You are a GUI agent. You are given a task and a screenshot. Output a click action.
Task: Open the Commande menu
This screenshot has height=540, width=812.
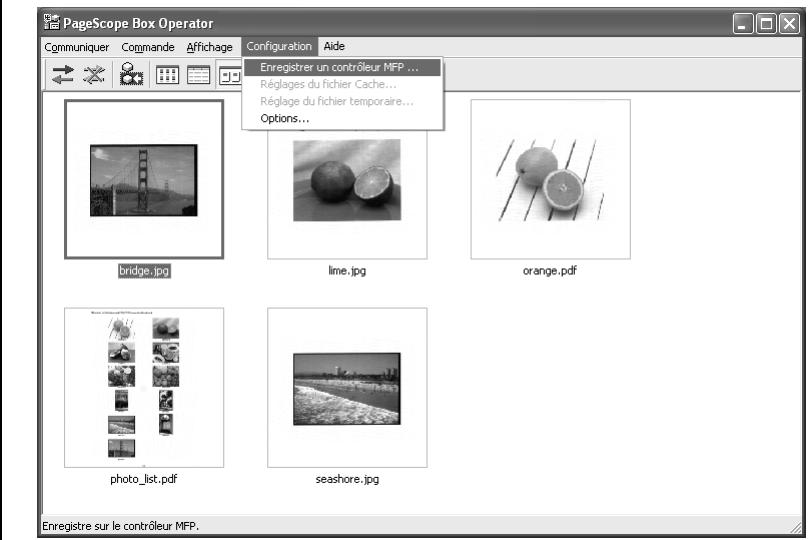tap(148, 47)
